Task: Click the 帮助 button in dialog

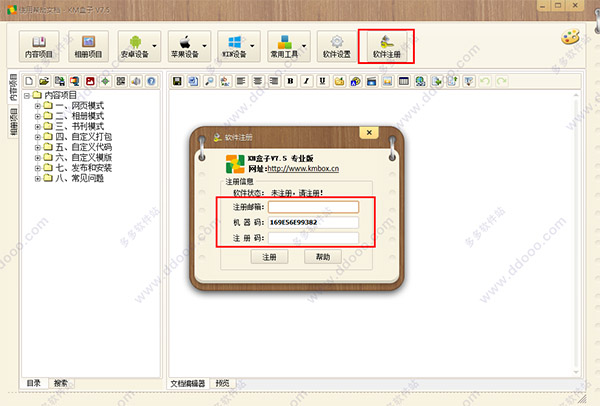Action: [323, 257]
